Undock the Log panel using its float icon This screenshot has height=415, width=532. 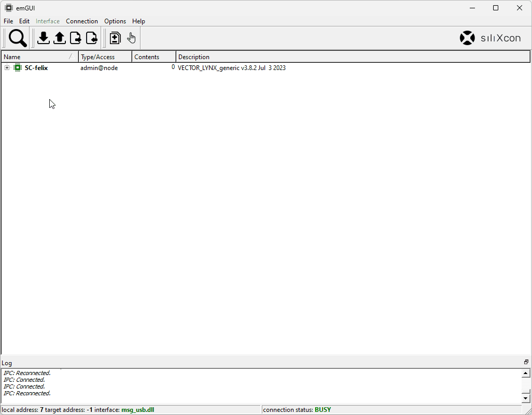[x=526, y=362]
